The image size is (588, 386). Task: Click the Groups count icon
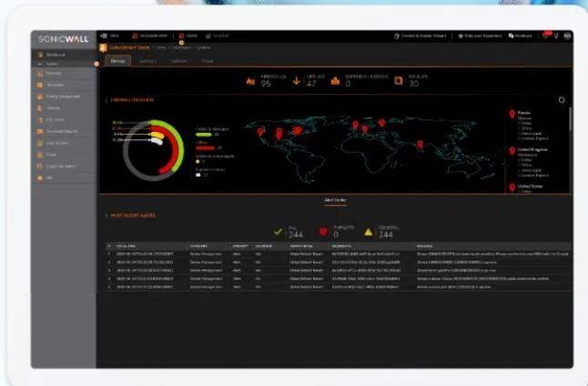[399, 80]
